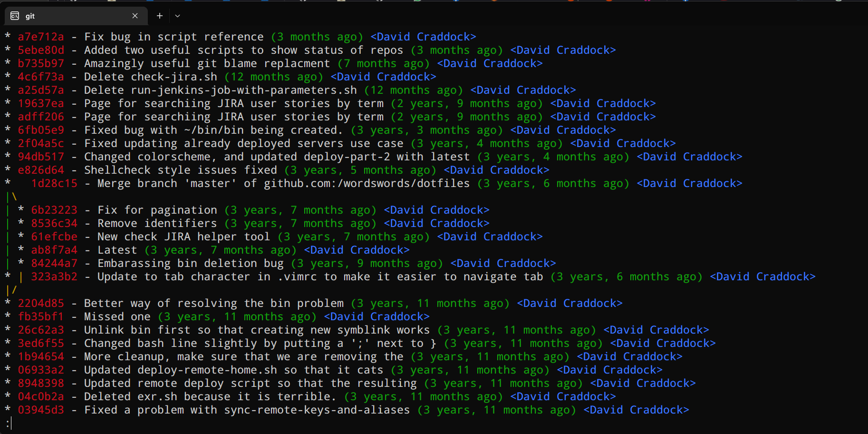This screenshot has height=434, width=868.
Task: Click '(3 years, 9 months ago)' date text
Action: 367,263
